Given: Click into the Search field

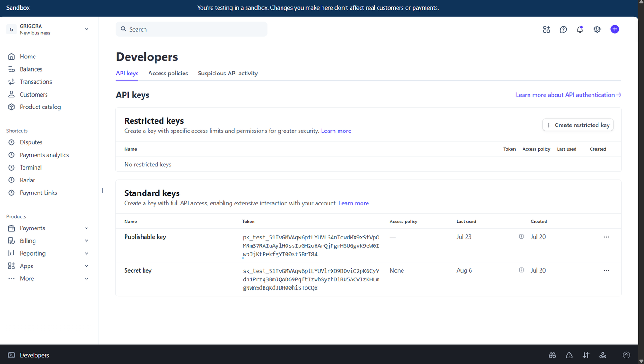Looking at the screenshot, I should pyautogui.click(x=191, y=29).
